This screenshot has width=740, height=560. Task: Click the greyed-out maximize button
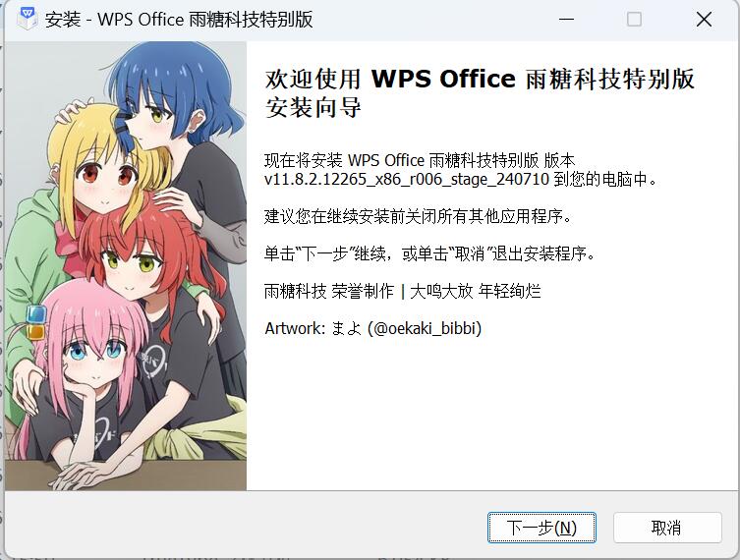(x=634, y=20)
